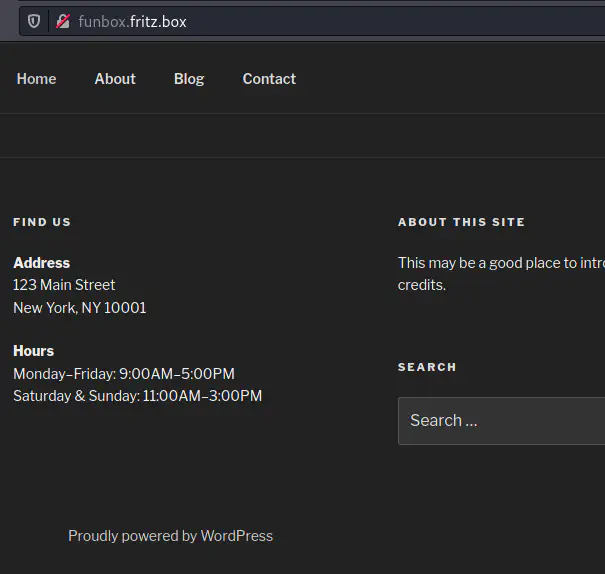Screen dimensions: 605x574
Task: Focus the Search … input field
Action: 500,421
